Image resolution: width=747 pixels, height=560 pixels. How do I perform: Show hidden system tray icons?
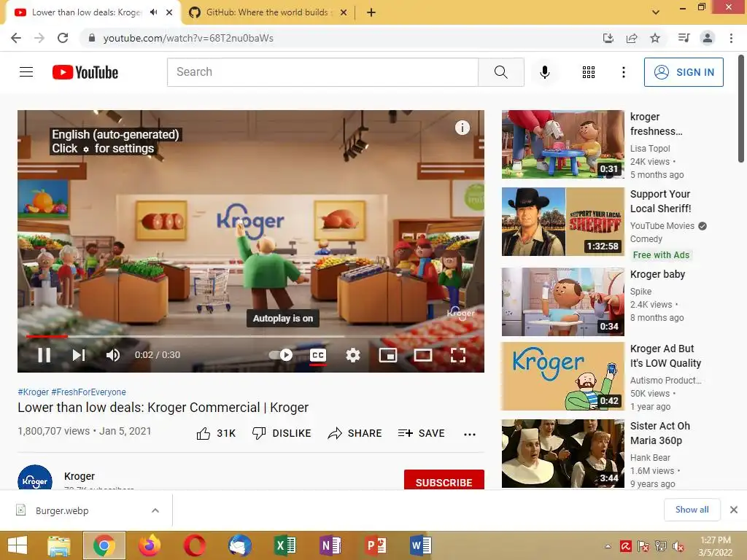point(608,546)
